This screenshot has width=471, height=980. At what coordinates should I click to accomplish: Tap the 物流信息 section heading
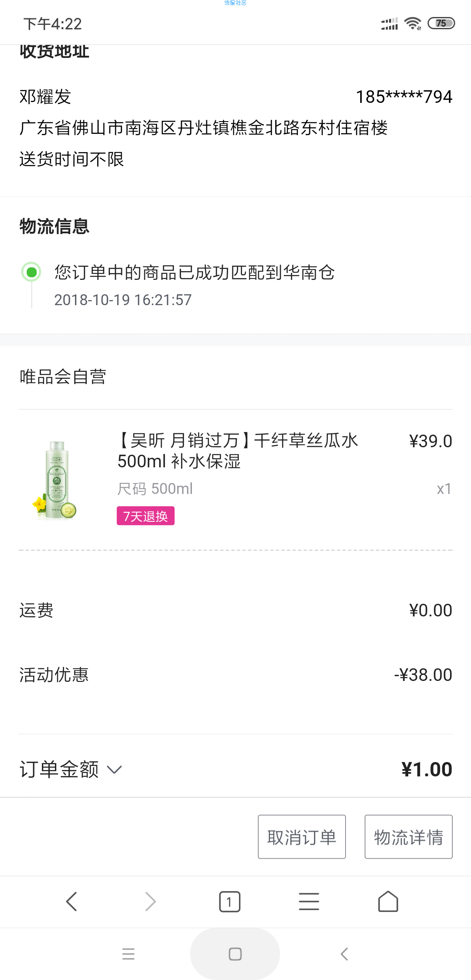(55, 227)
